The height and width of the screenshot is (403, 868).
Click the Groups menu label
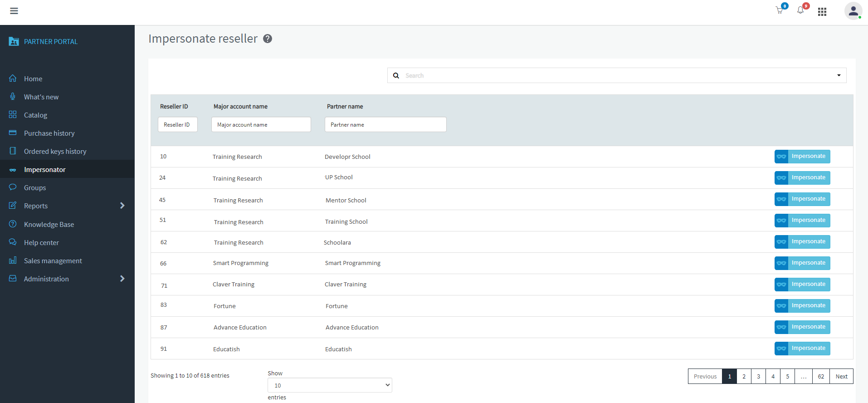click(35, 187)
